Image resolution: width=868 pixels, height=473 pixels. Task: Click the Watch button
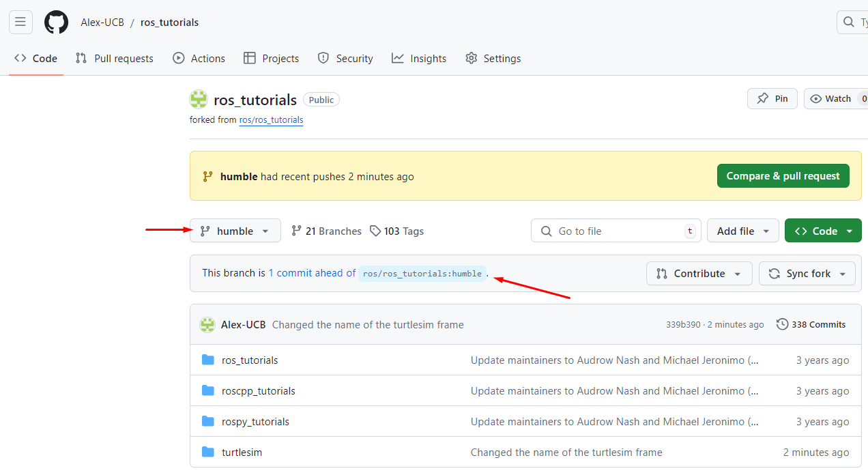pyautogui.click(x=836, y=99)
